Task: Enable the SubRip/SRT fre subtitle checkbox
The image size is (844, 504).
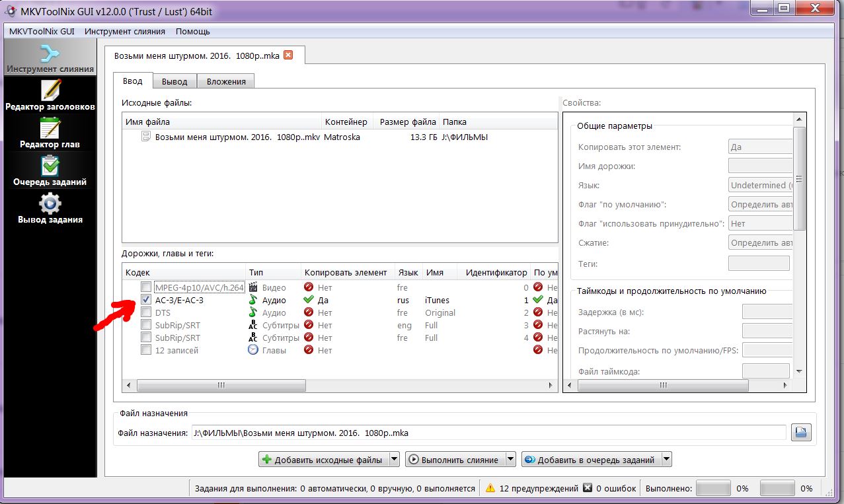Action: tap(146, 338)
